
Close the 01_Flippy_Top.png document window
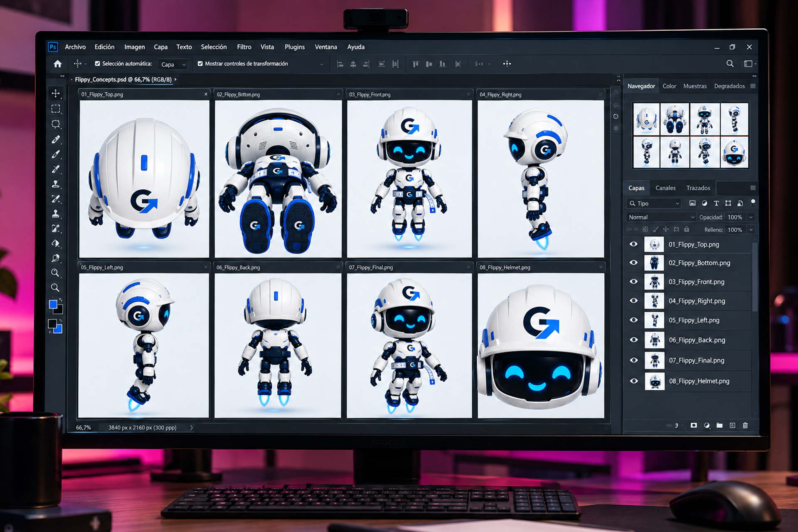coord(206,94)
